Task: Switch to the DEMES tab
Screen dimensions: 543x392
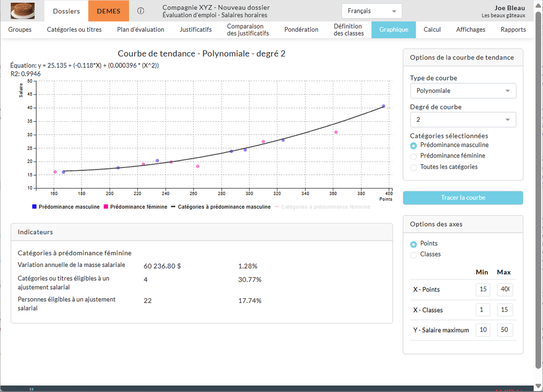Action: pyautogui.click(x=108, y=11)
